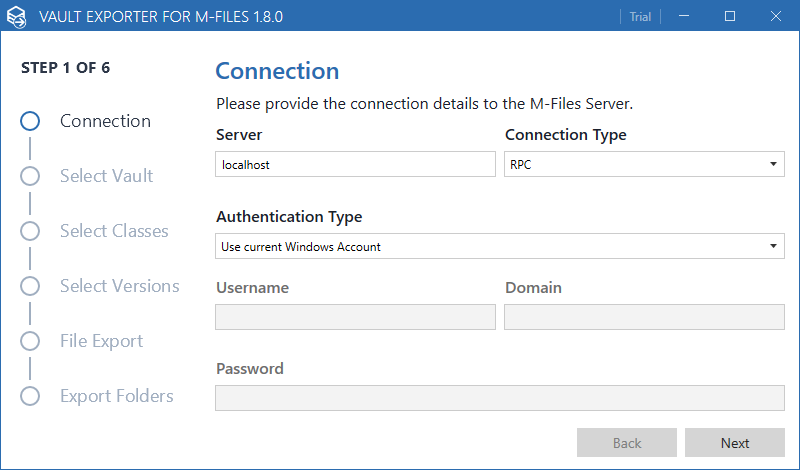Expand the Authentication Type dropdown
The height and width of the screenshot is (470, 800).
pyautogui.click(x=499, y=246)
